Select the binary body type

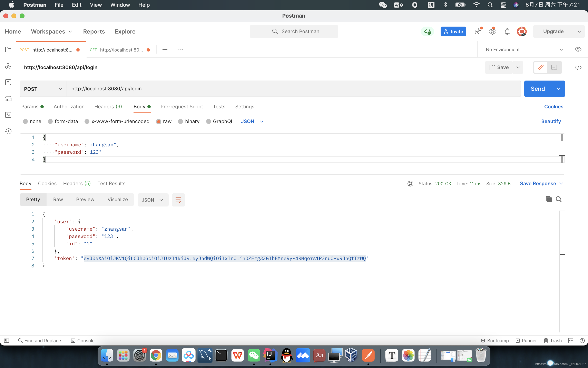(x=180, y=121)
